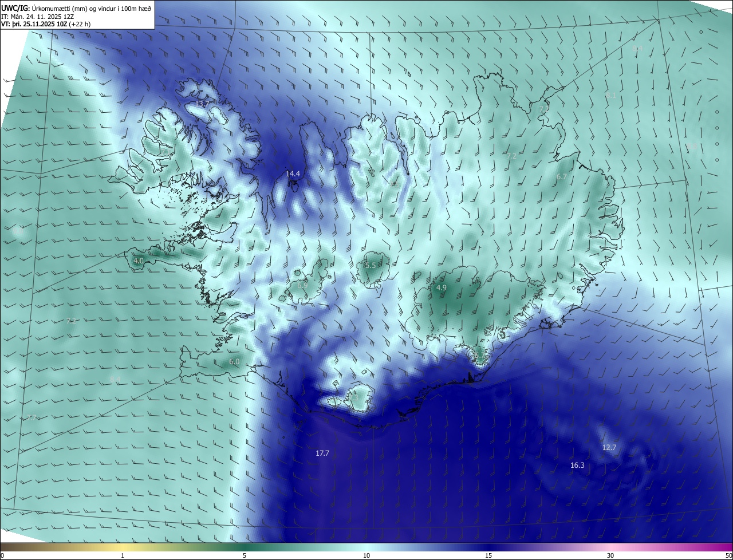The height and width of the screenshot is (560, 733).
Task: Click the 7.7 value over the ocean
Action: pyautogui.click(x=31, y=417)
